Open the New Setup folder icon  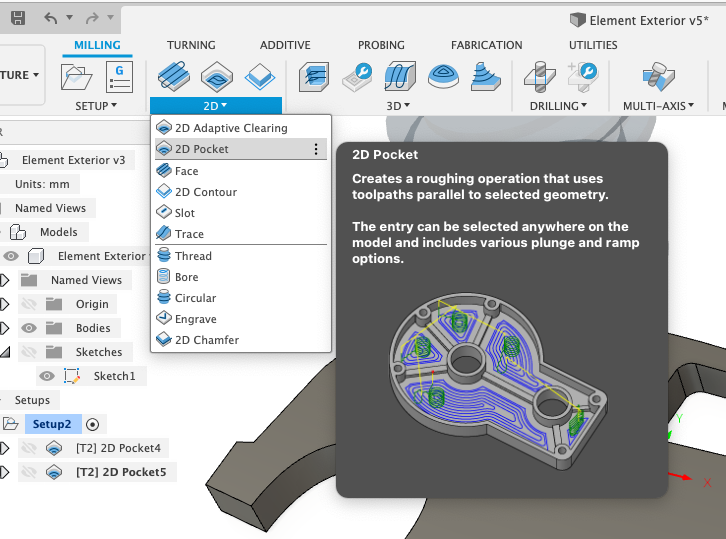[76, 77]
